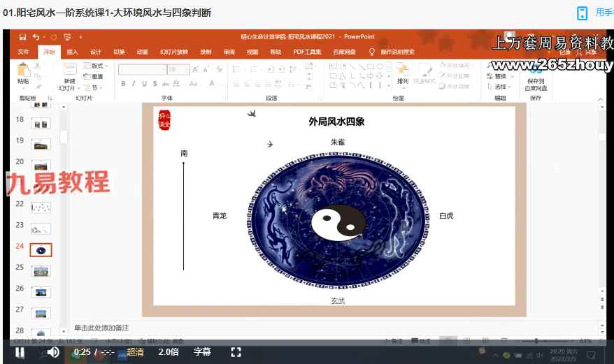Change playback speed via 2.0倍 button
Viewport: 614px width, 364px height.
[169, 352]
